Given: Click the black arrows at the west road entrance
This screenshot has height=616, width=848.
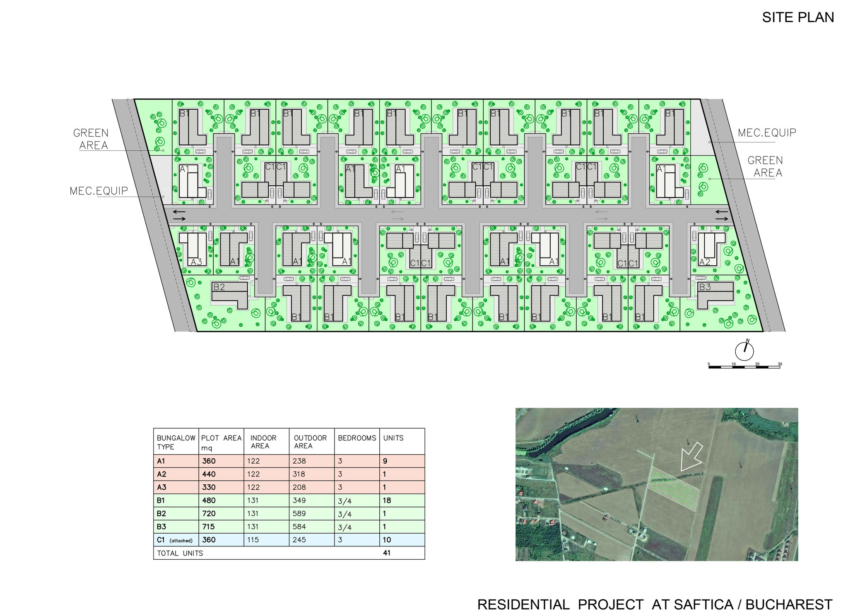Looking at the screenshot, I should [179, 215].
